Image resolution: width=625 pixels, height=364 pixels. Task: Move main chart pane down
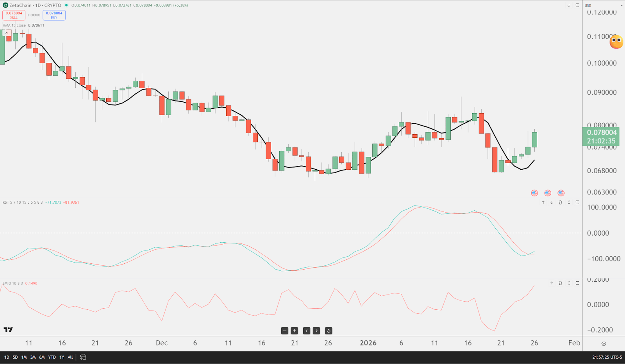(569, 5)
